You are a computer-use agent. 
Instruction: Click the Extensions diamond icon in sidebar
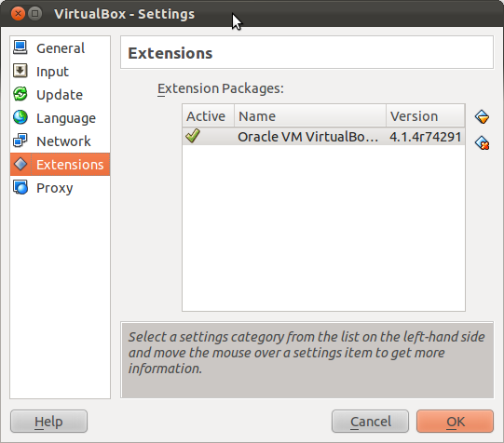tap(20, 164)
